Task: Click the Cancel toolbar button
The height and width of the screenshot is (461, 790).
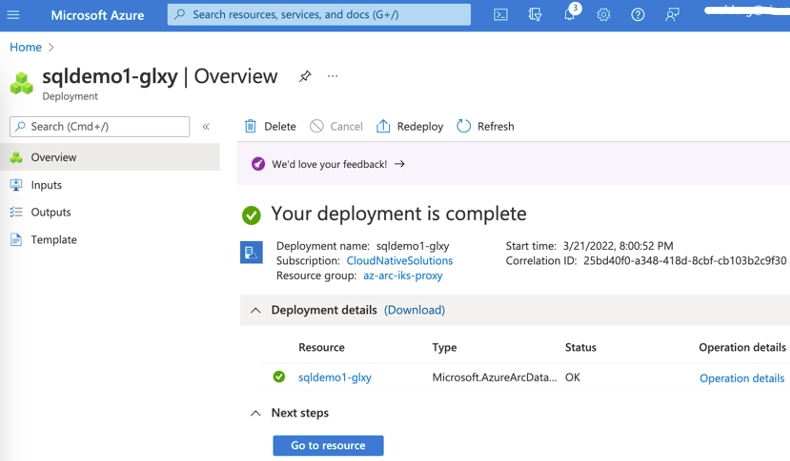Action: click(x=336, y=126)
